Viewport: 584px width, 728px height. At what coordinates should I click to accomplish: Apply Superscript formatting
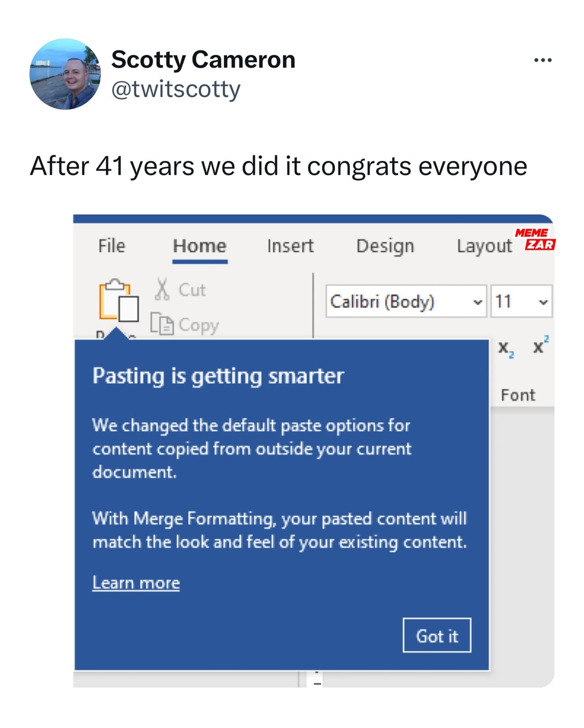tap(541, 345)
